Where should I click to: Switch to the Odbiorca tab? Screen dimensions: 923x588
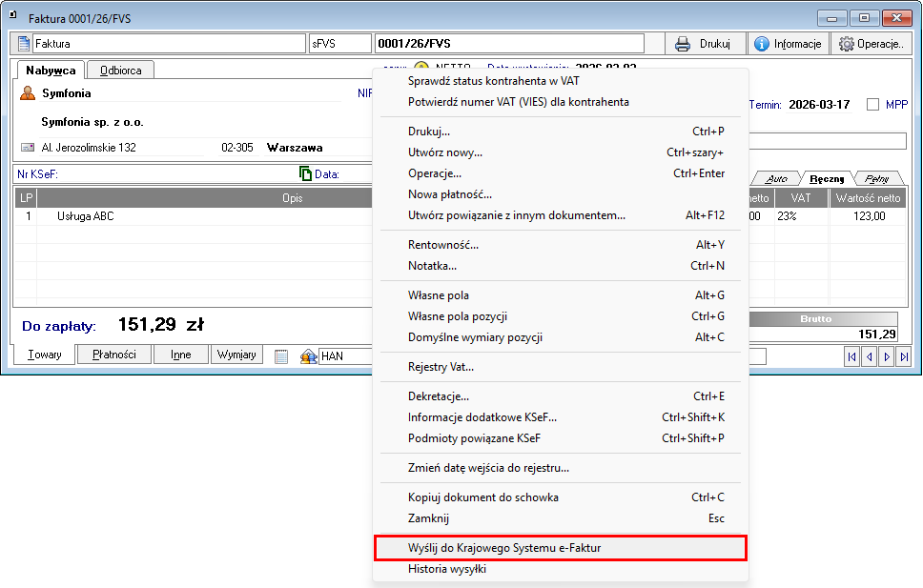[120, 70]
